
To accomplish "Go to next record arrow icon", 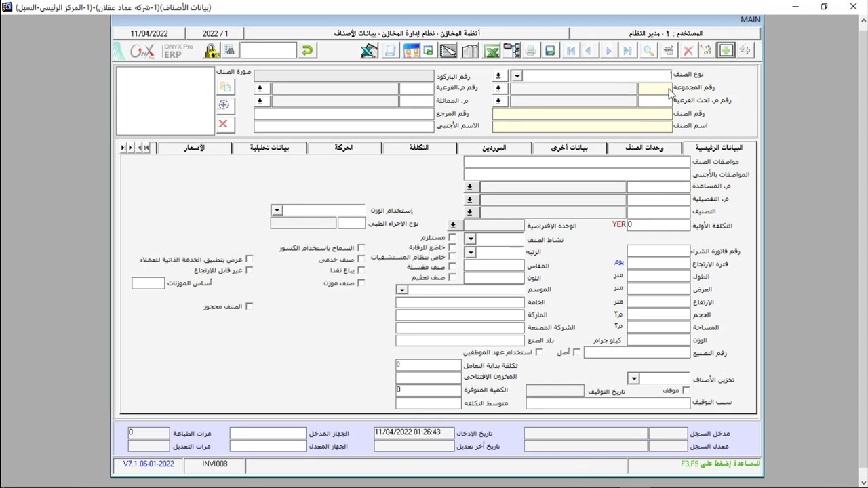I will [608, 51].
